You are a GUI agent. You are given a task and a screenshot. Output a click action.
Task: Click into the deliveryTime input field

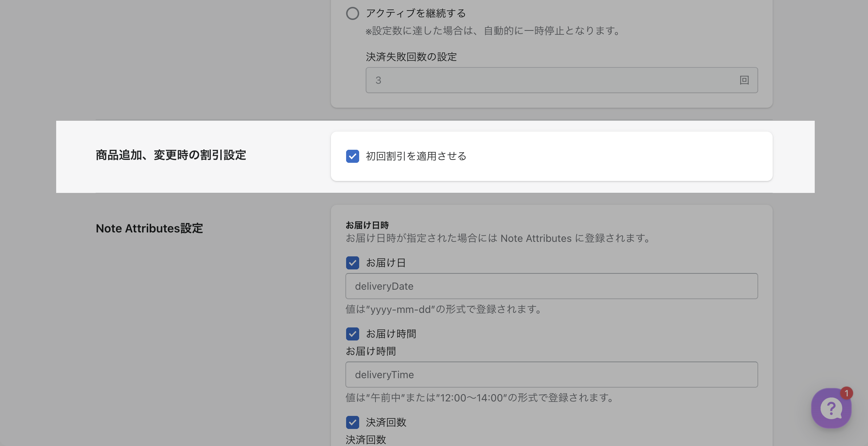[551, 375]
